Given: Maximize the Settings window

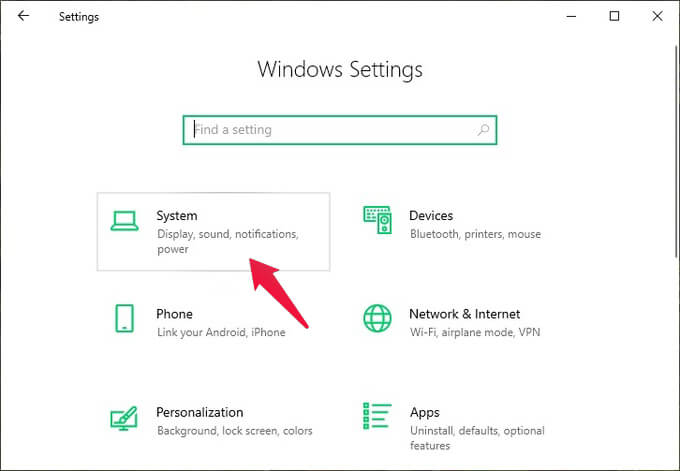Looking at the screenshot, I should (614, 16).
